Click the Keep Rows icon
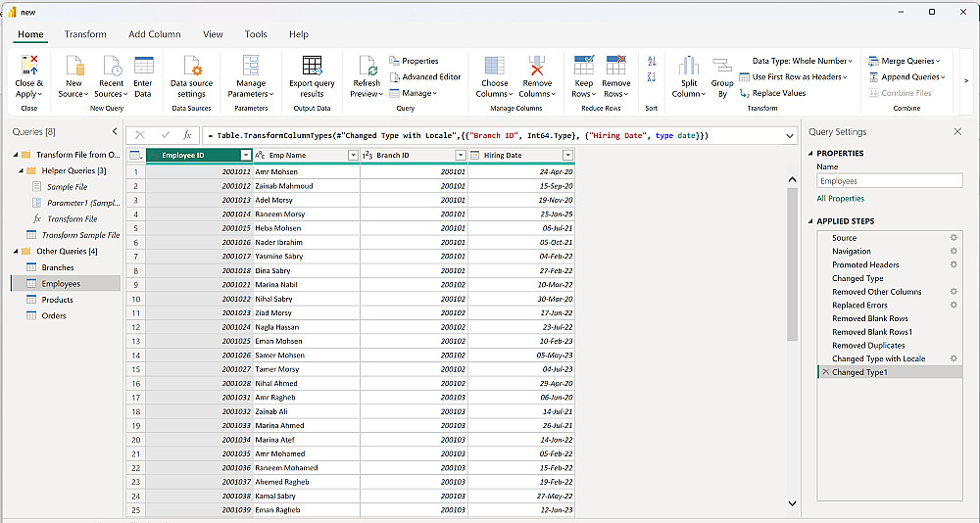The width and height of the screenshot is (980, 523). click(x=584, y=67)
